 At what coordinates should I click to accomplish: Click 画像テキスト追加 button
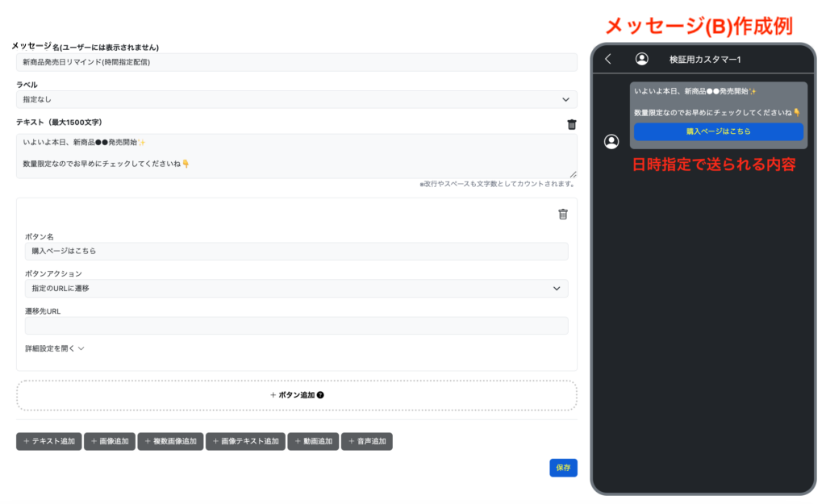[x=245, y=441]
